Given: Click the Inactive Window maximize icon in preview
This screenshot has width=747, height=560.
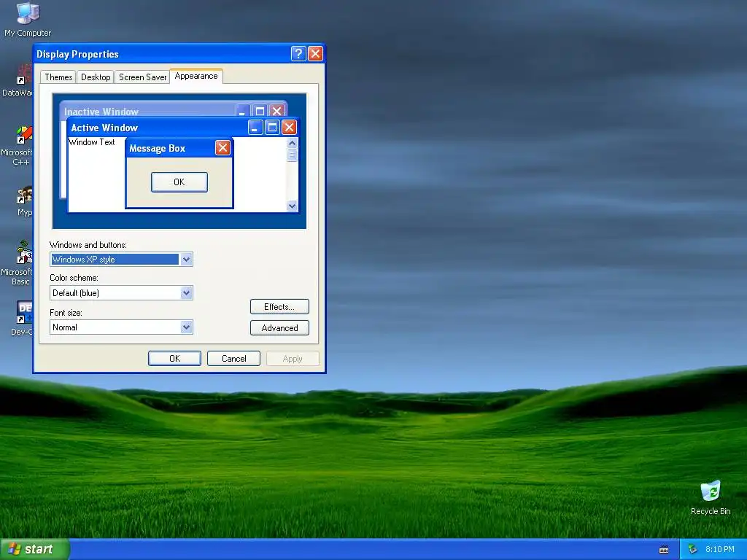Looking at the screenshot, I should coord(260,111).
